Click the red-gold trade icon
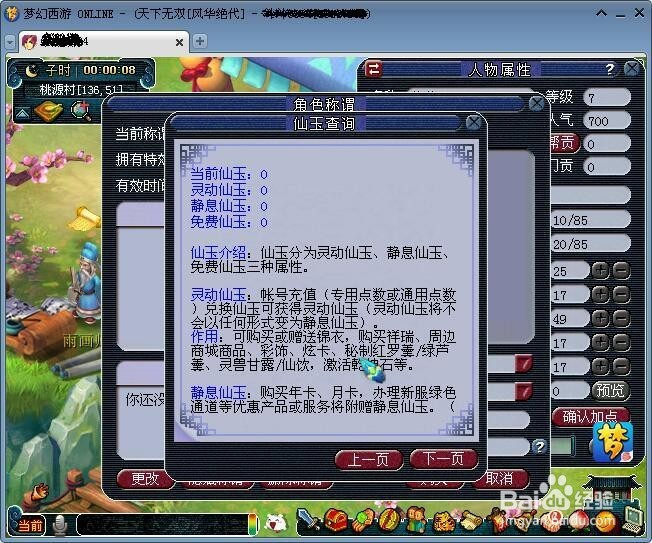Viewport: 652px width, 543px height. coord(389,520)
